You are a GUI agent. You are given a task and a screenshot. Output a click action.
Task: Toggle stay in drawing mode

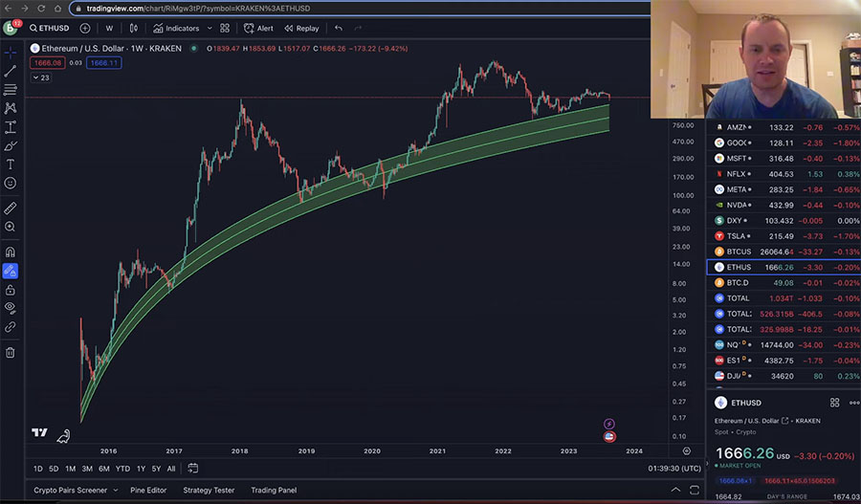click(11, 271)
